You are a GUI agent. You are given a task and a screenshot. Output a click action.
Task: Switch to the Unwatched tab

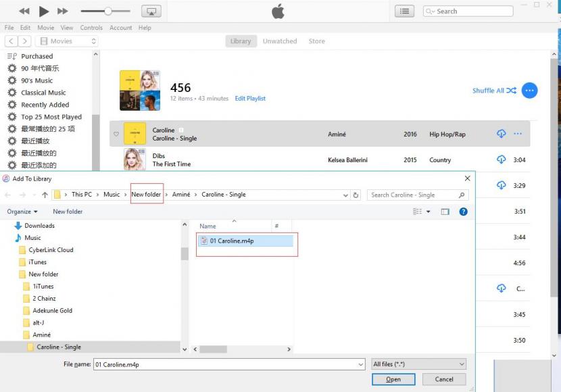[280, 41]
